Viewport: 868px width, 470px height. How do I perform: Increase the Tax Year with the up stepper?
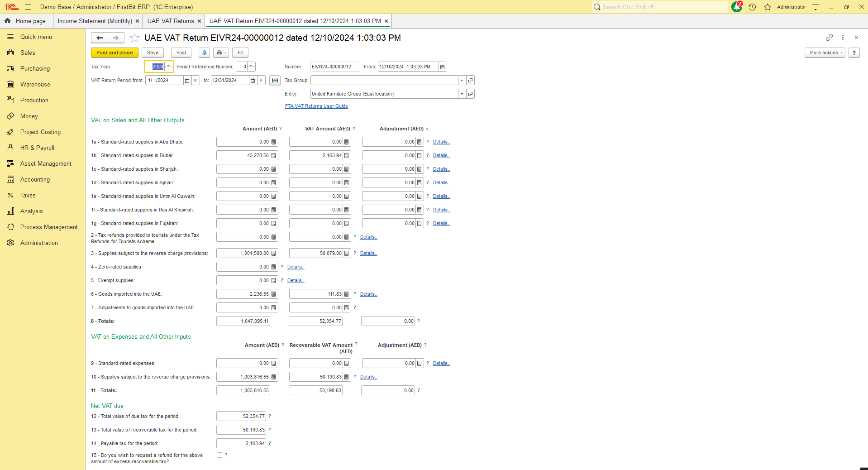[168, 65]
